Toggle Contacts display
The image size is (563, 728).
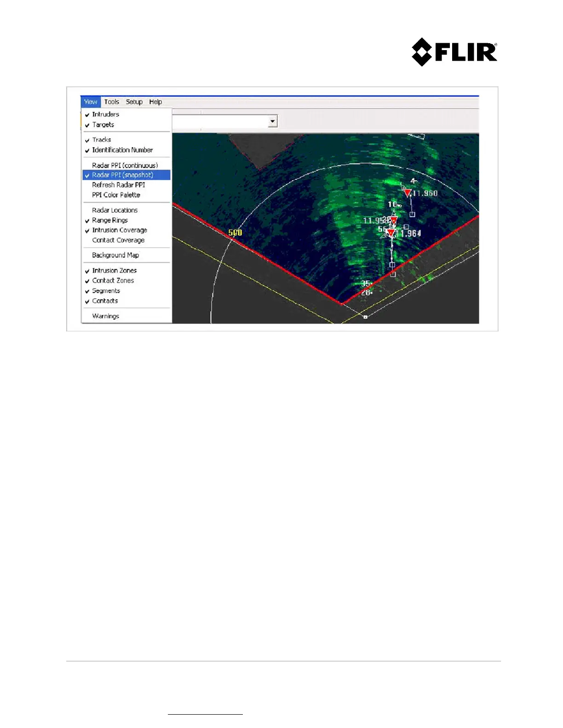coord(126,301)
